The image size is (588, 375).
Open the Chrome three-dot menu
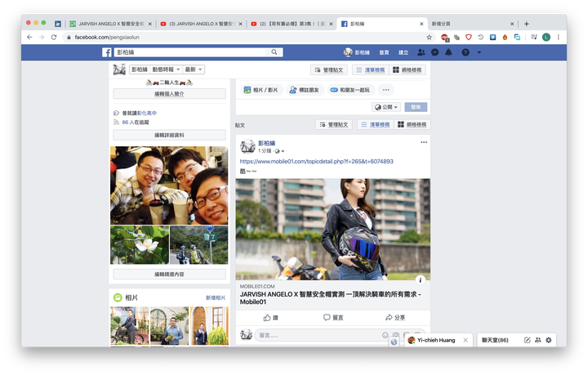(559, 37)
